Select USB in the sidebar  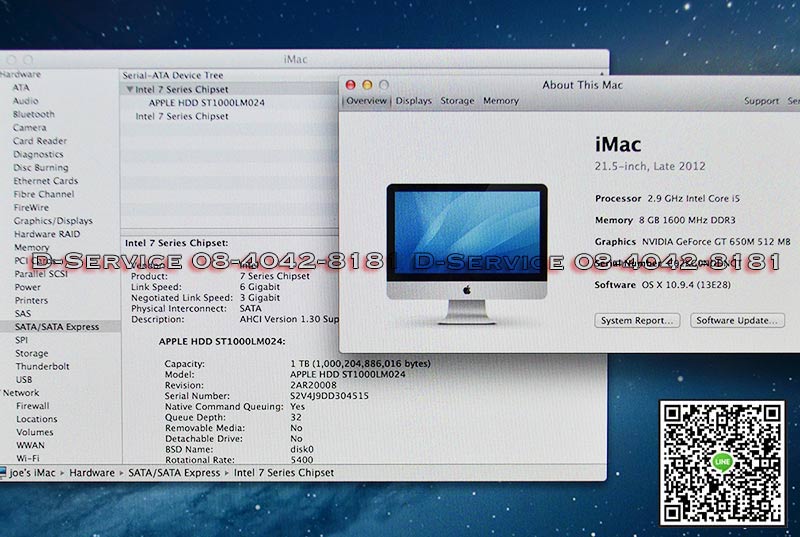(24, 379)
